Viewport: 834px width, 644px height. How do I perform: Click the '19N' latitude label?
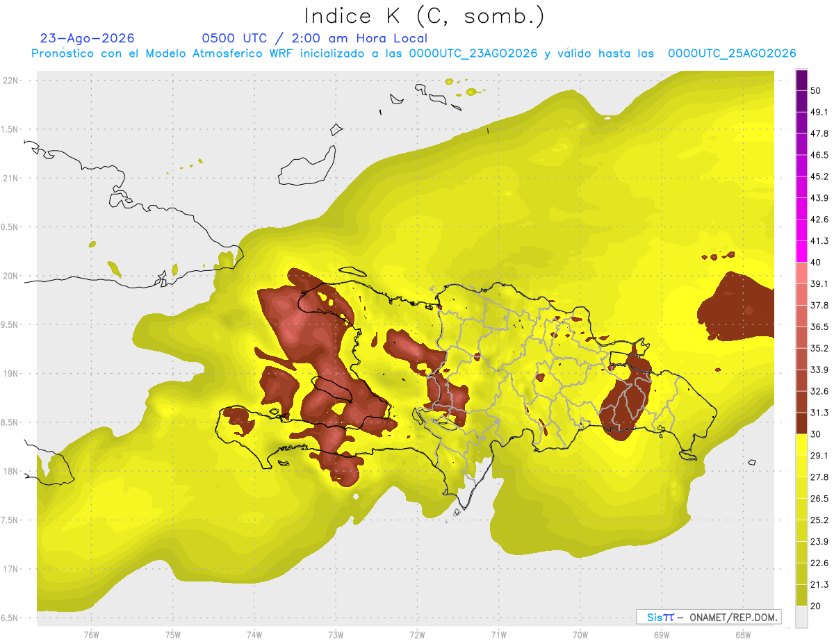10,374
